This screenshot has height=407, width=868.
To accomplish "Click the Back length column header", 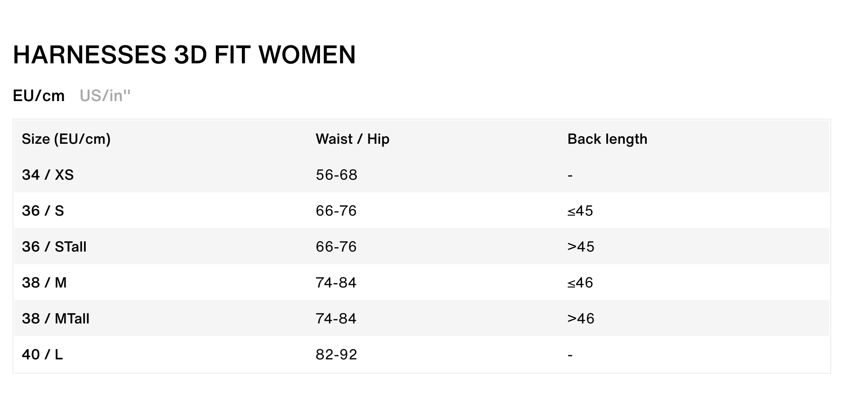I will coord(607,139).
